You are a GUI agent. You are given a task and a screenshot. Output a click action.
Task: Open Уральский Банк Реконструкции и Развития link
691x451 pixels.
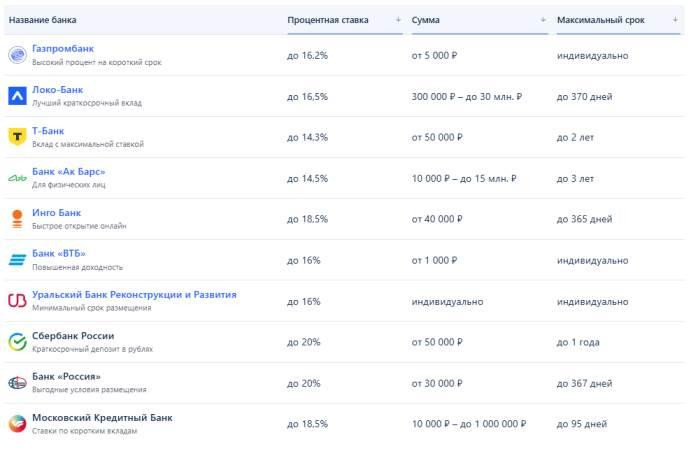134,294
